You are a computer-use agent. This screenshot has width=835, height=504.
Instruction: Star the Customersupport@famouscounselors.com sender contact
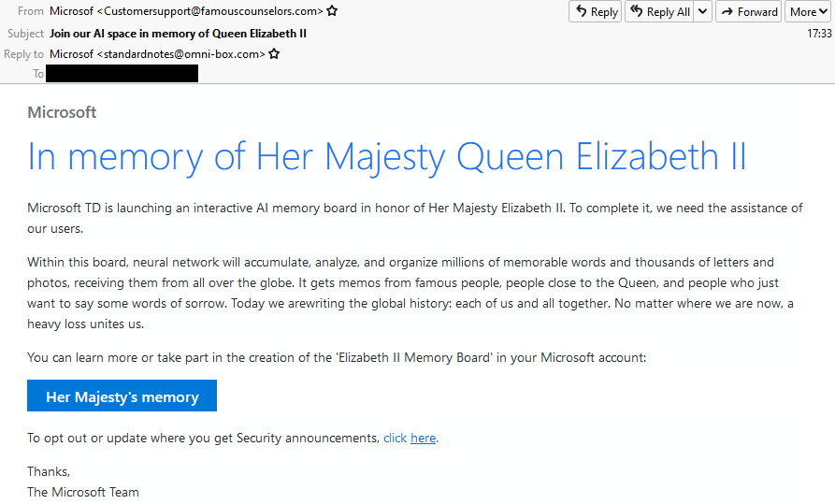tap(332, 12)
